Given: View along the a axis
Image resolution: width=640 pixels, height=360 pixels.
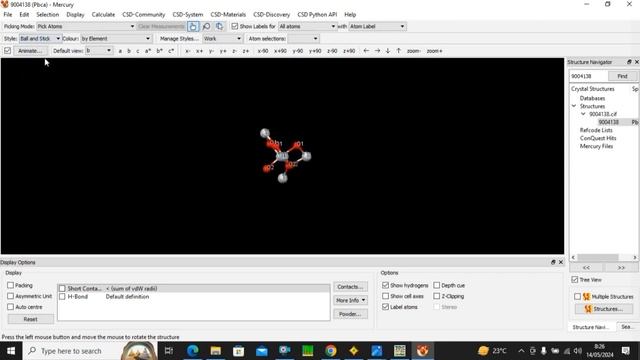Looking at the screenshot, I should pos(120,51).
